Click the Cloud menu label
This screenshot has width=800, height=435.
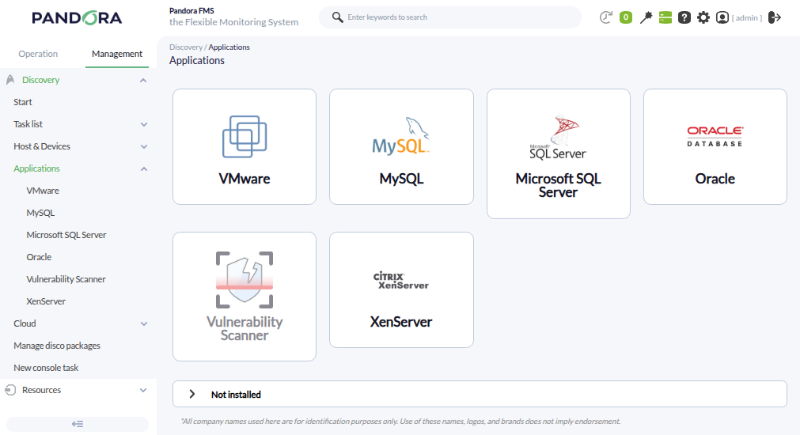pyautogui.click(x=24, y=323)
